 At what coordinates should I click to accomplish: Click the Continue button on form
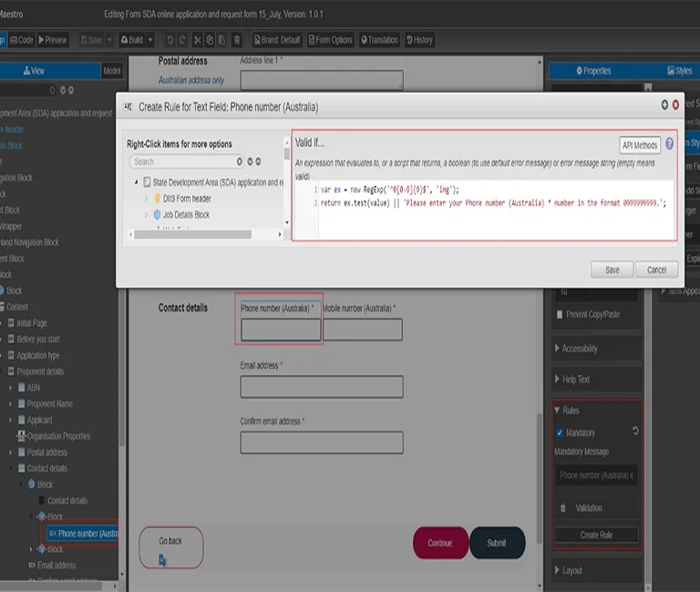[x=440, y=543]
